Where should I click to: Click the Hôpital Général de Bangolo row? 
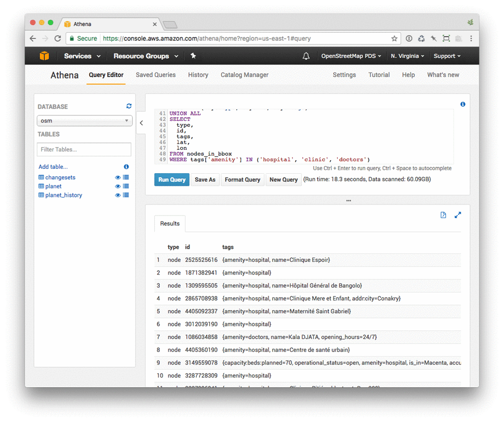click(307, 286)
